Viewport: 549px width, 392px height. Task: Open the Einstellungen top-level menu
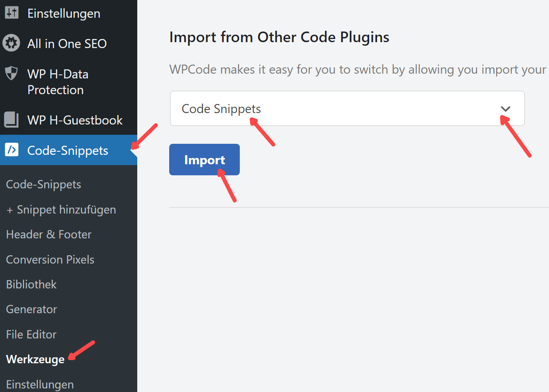pos(63,13)
